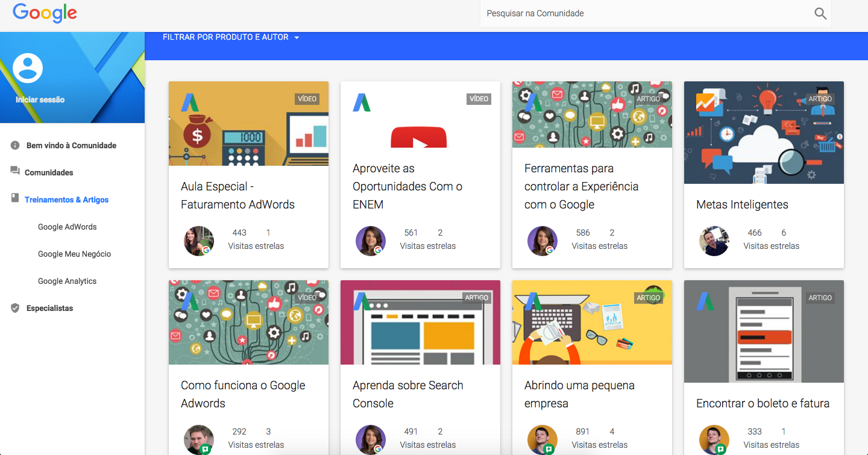Click Iniciar sessão link
The width and height of the screenshot is (868, 455).
tap(40, 99)
